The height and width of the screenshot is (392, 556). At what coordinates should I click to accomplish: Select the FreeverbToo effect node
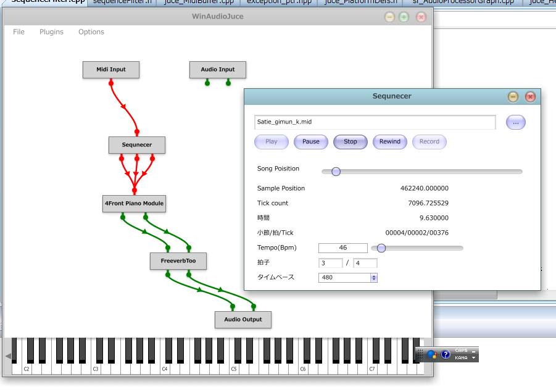click(x=178, y=261)
